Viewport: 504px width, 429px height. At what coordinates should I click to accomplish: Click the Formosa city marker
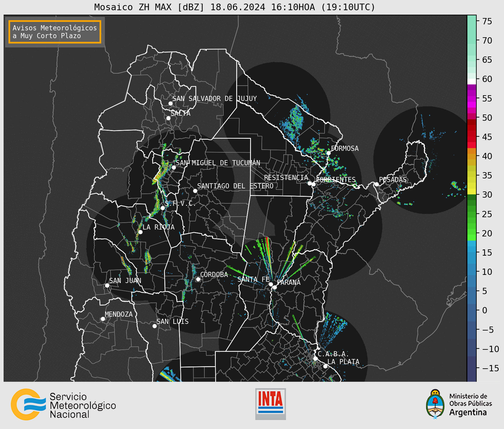328,153
